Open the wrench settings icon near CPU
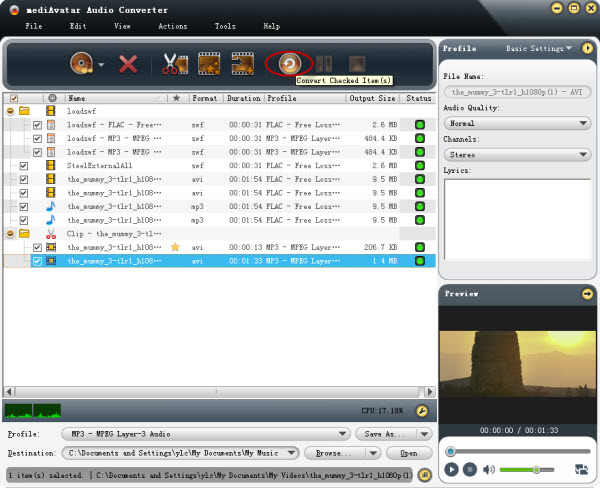 pos(422,411)
